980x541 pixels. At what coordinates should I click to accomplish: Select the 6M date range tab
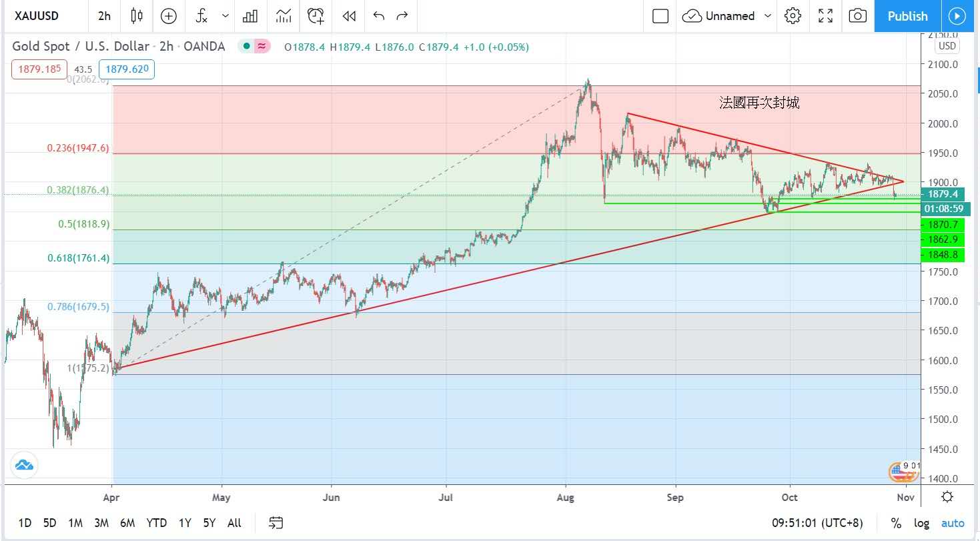tap(127, 523)
